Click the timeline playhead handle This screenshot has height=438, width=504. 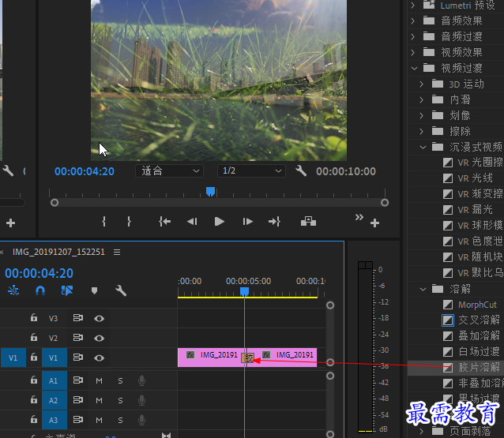pyautogui.click(x=244, y=291)
